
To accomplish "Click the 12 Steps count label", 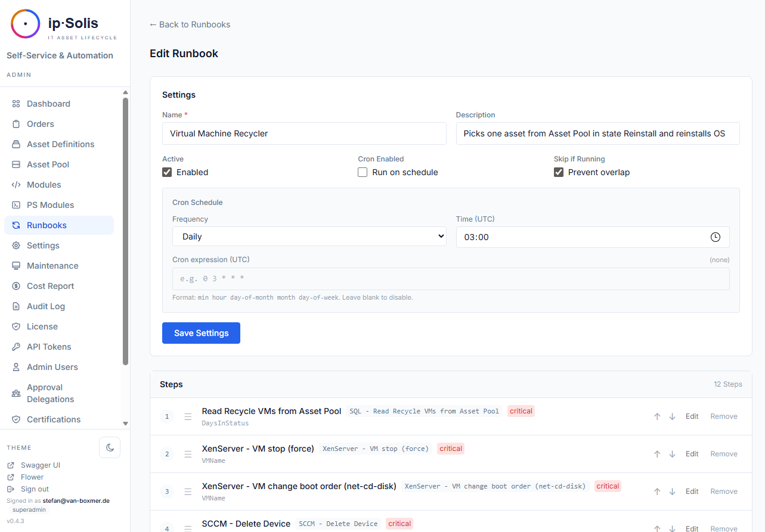I will click(728, 384).
